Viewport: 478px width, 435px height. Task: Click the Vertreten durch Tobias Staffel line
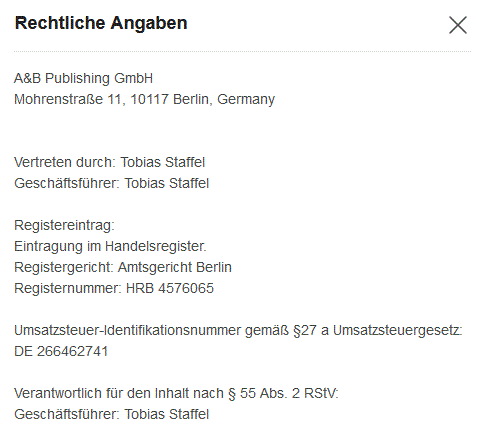pyautogui.click(x=109, y=162)
